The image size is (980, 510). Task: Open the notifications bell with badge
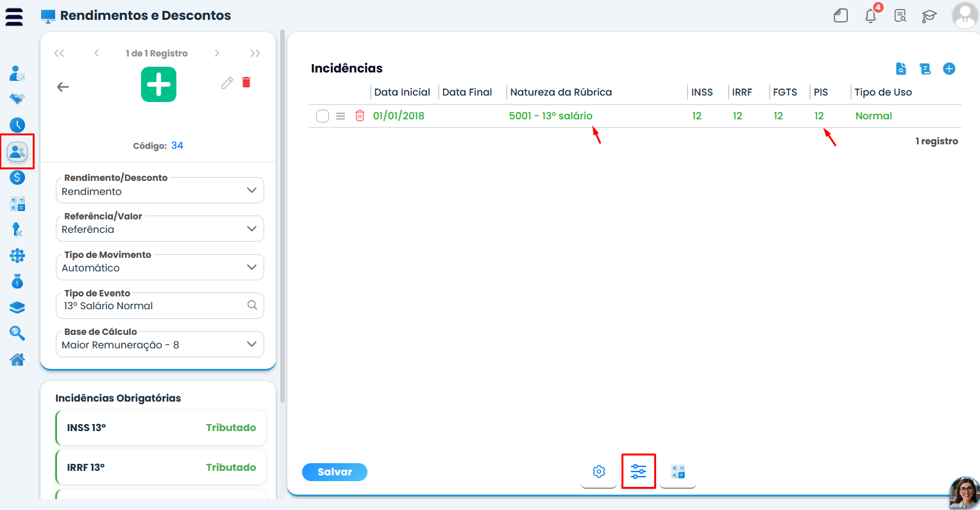coord(871,15)
